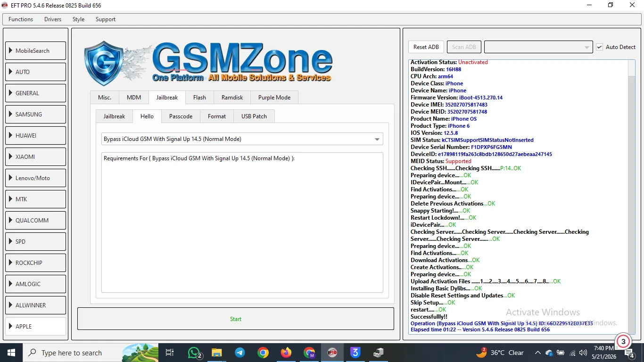Click the weather 36°C Clear widget
Viewport: 644px width, 362px height.
tap(500, 353)
